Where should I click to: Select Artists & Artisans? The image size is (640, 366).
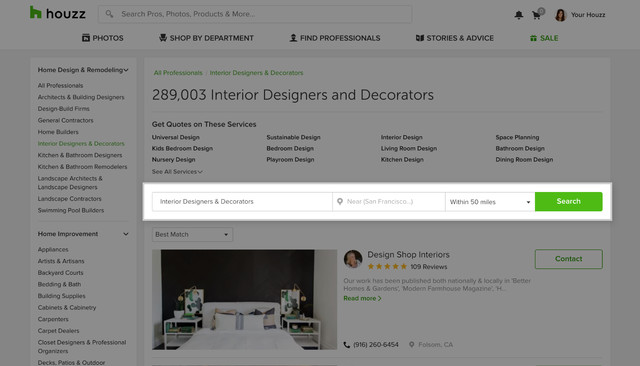61,261
